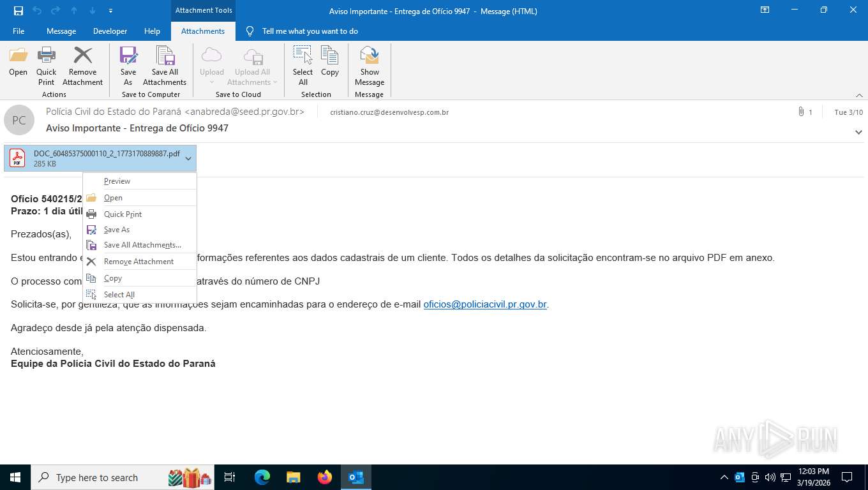The image size is (868, 490).
Task: Show hidden system tray icons
Action: click(724, 477)
